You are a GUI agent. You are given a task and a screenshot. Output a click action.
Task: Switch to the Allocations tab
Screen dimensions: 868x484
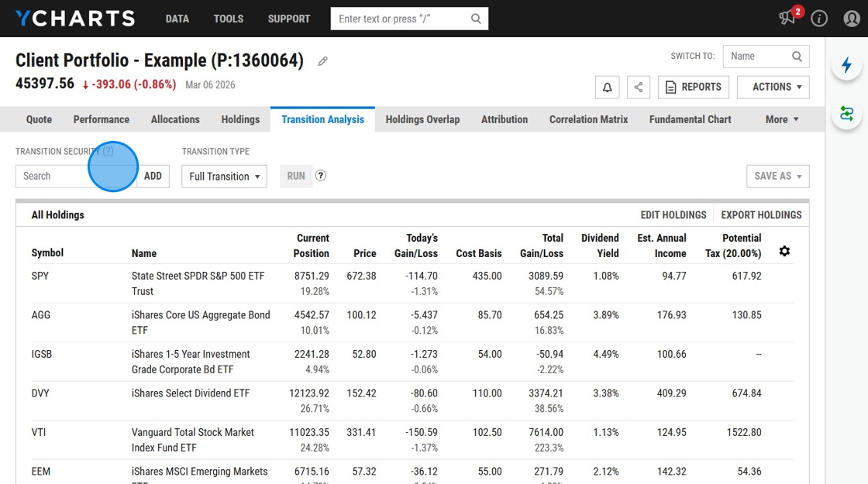pos(175,119)
